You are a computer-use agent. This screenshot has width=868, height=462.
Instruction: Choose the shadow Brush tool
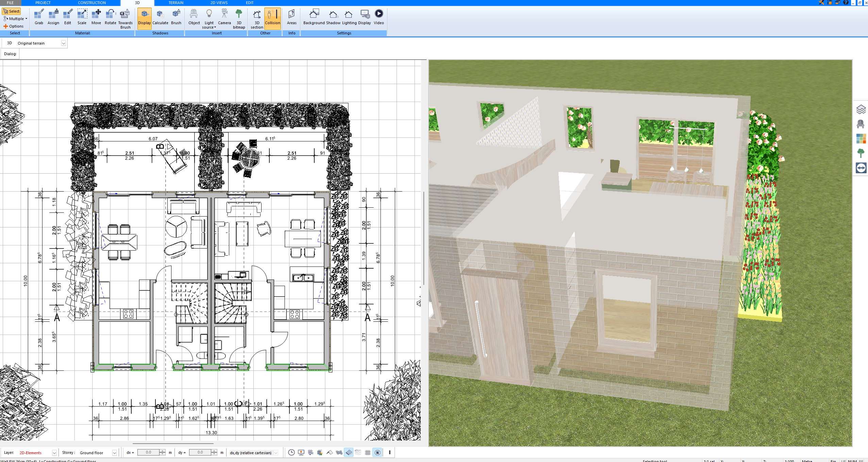pos(176,17)
